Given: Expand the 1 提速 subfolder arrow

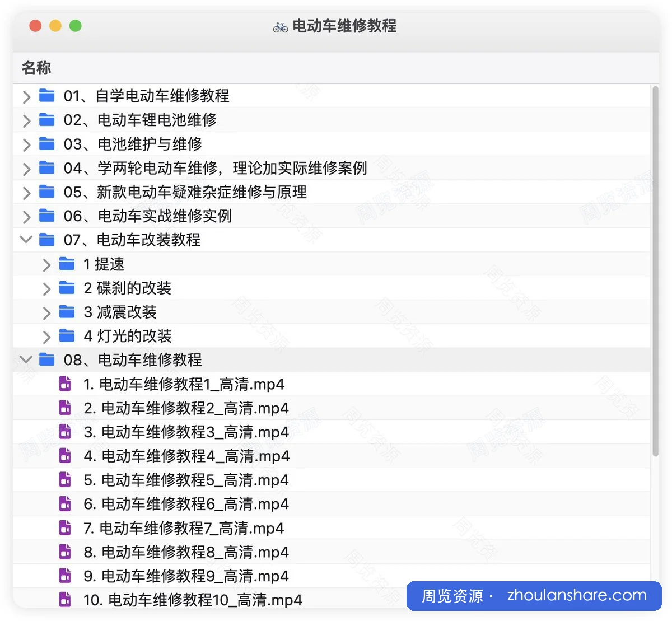Looking at the screenshot, I should pos(46,265).
